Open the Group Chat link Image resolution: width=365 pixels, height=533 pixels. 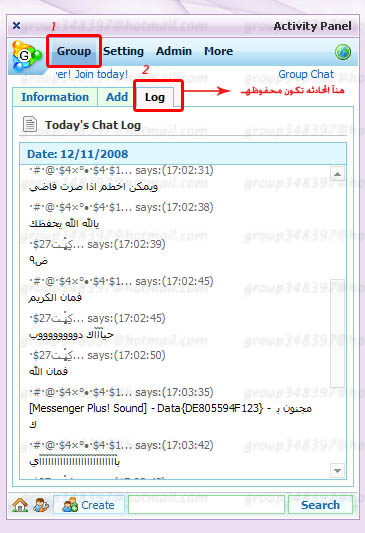point(306,74)
